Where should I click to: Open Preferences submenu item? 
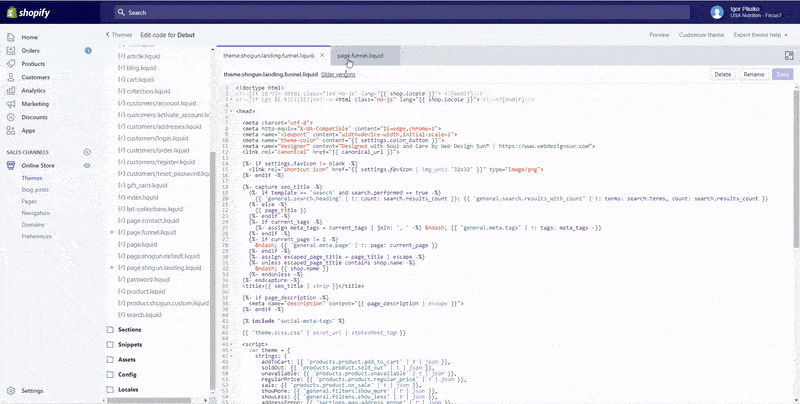coord(37,237)
